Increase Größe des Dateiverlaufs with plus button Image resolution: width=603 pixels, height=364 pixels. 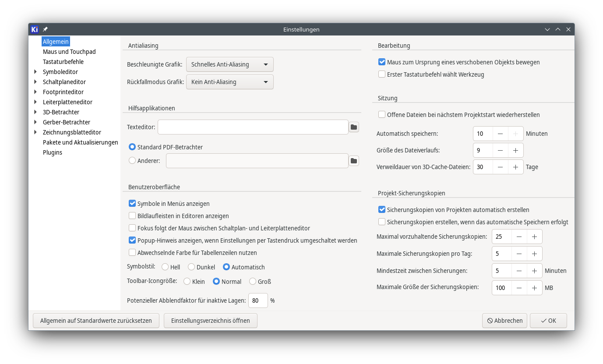(x=515, y=150)
